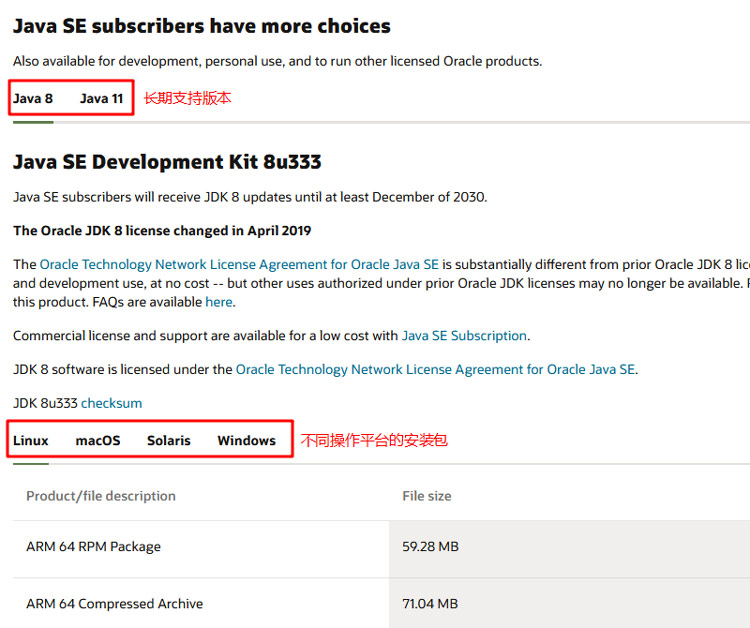Click the red '不同操作平台的安装包' annotation

[374, 440]
